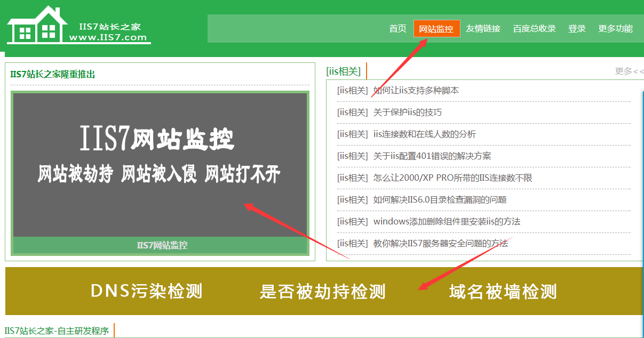The width and height of the screenshot is (644, 338).
Task: Click the IIS7网站监控 caption below banner
Action: pyautogui.click(x=162, y=245)
